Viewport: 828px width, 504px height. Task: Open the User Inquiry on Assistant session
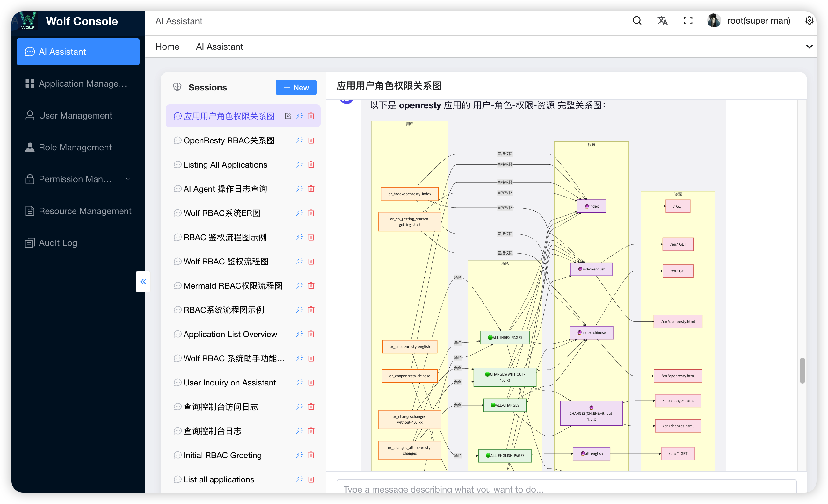click(x=243, y=382)
